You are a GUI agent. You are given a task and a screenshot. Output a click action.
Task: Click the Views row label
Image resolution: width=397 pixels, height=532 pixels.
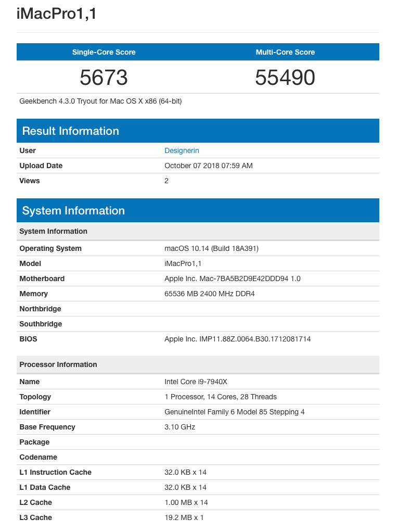[30, 181]
